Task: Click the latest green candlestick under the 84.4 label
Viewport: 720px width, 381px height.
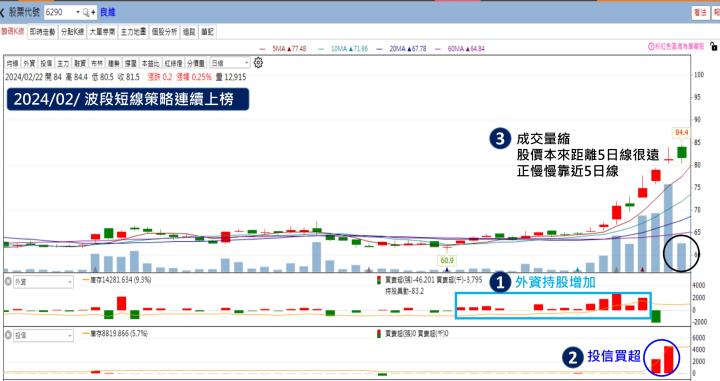Action: coord(682,153)
